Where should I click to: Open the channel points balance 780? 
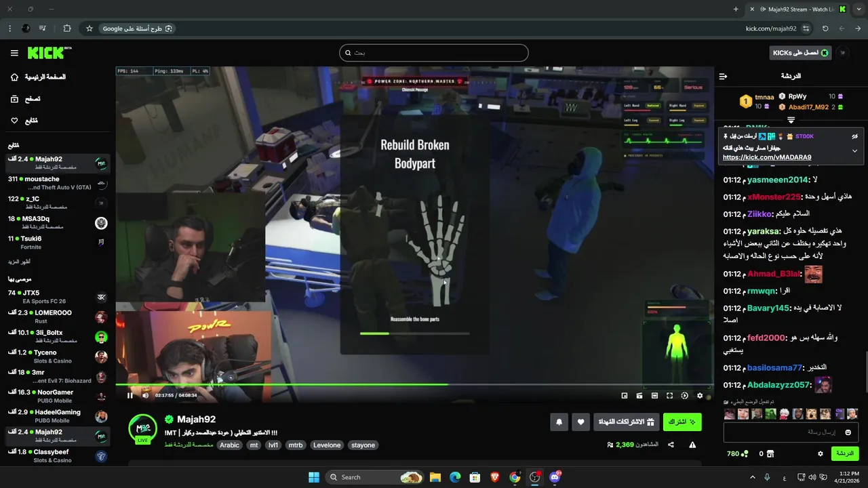(x=737, y=453)
